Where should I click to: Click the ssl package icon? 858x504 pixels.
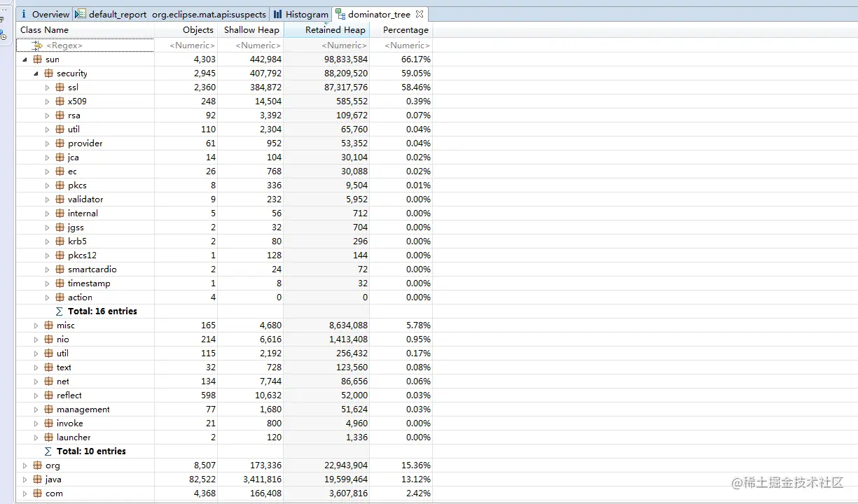click(x=60, y=87)
